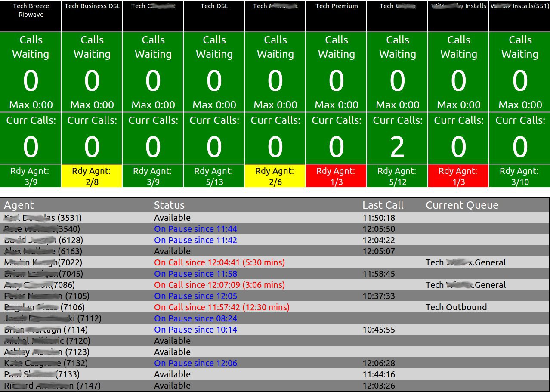Select agent row with extension 7106
Viewport: 550px width, 392px height.
275,307
